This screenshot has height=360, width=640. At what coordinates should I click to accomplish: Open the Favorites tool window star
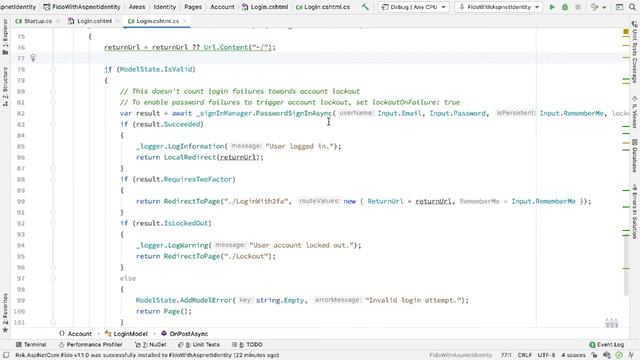[x=5, y=312]
